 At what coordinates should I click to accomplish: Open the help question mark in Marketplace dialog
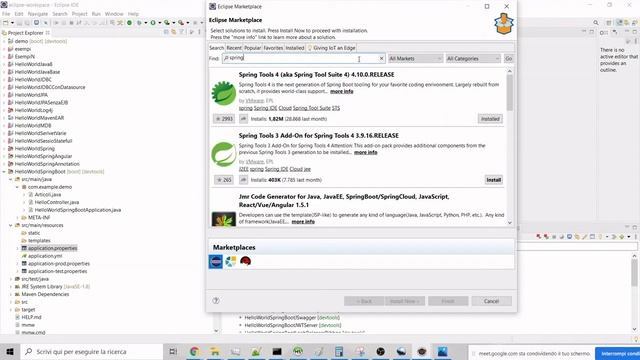point(216,301)
